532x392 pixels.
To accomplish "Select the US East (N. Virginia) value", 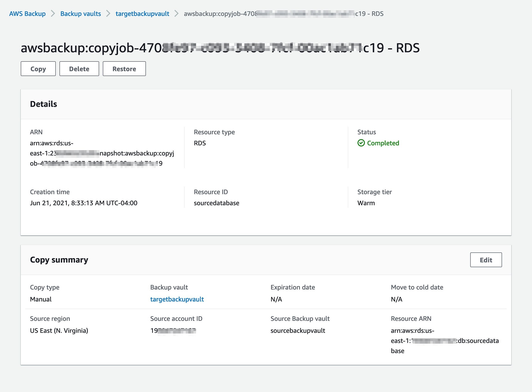I will [x=59, y=331].
